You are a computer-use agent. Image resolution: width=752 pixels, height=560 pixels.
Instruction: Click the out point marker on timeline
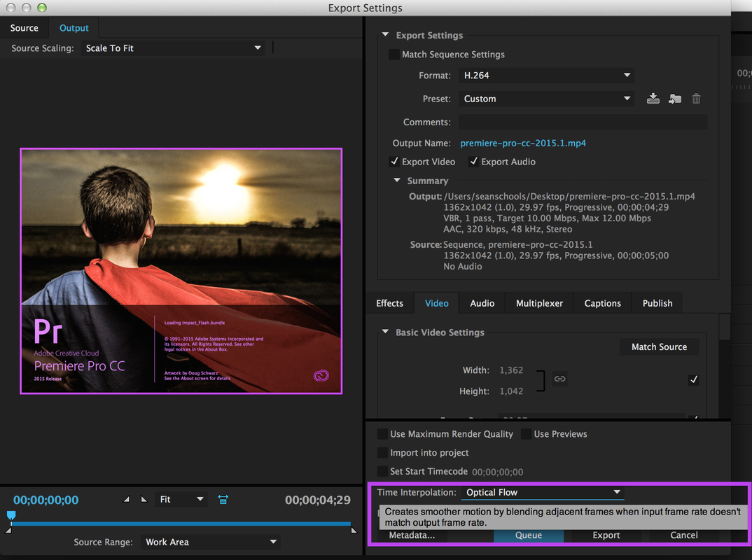pyautogui.click(x=354, y=530)
